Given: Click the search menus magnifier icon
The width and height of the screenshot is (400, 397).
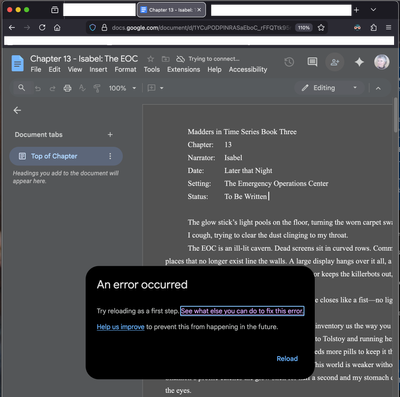Looking at the screenshot, I should click(x=22, y=88).
